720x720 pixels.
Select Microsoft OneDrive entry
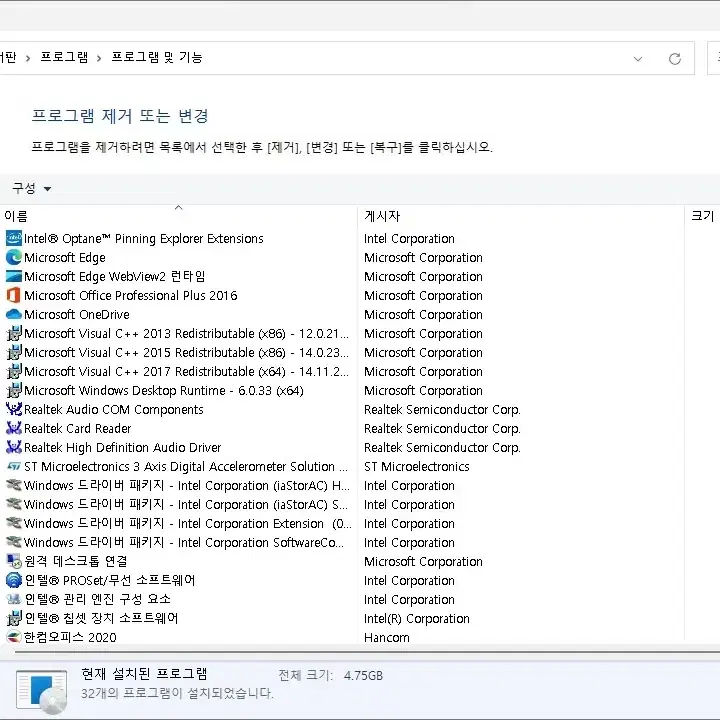click(x=77, y=315)
